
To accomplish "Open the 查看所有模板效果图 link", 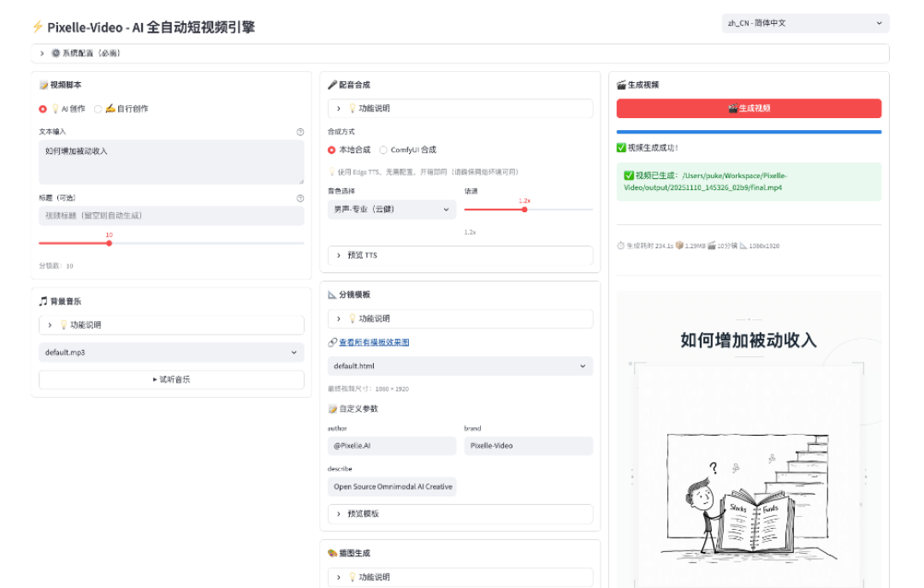I will coord(374,342).
